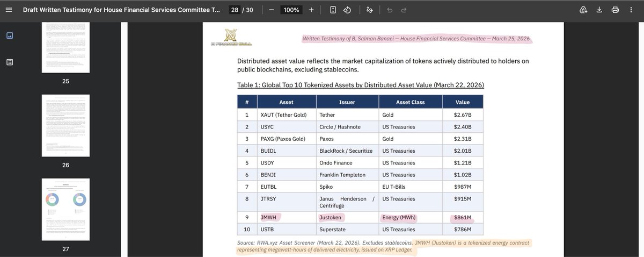Click the highlighted 'Justoken' issuer cell

pyautogui.click(x=347, y=217)
